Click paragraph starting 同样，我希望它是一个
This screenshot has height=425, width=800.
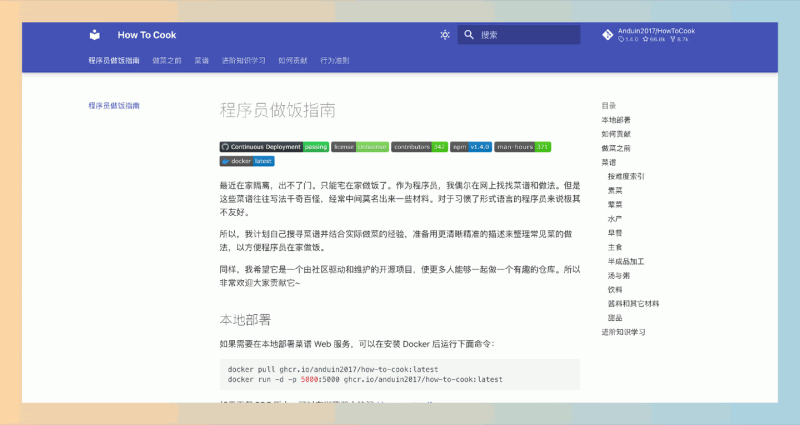click(x=400, y=276)
